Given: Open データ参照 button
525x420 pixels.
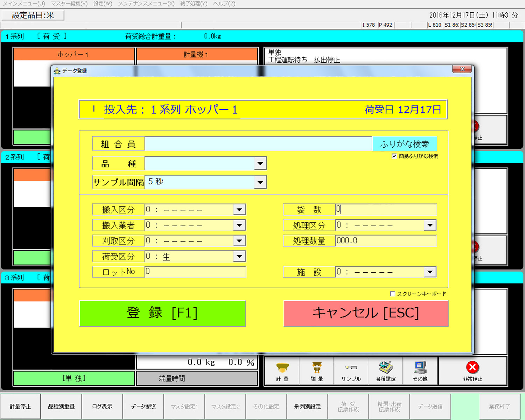Looking at the screenshot, I should pyautogui.click(x=143, y=406).
